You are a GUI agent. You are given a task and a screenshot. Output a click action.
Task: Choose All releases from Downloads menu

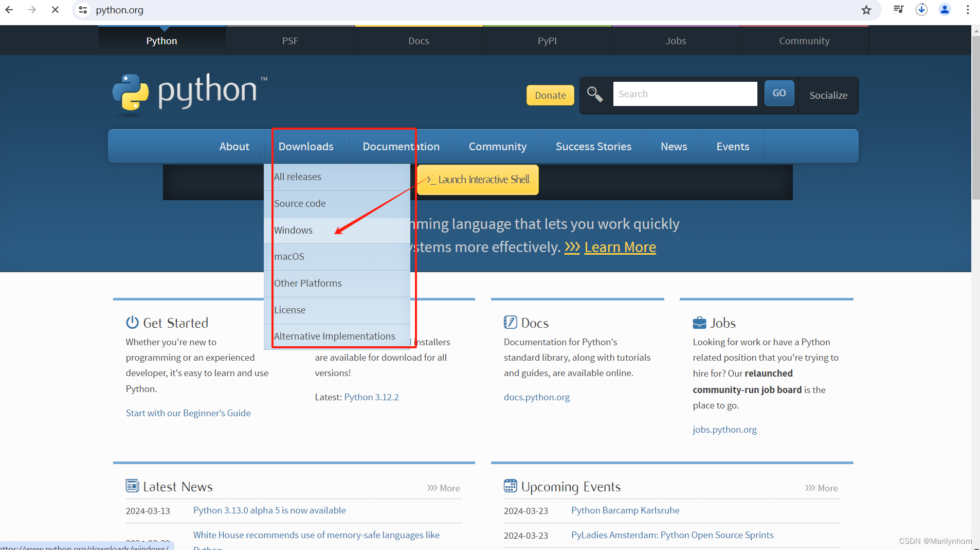coord(337,177)
